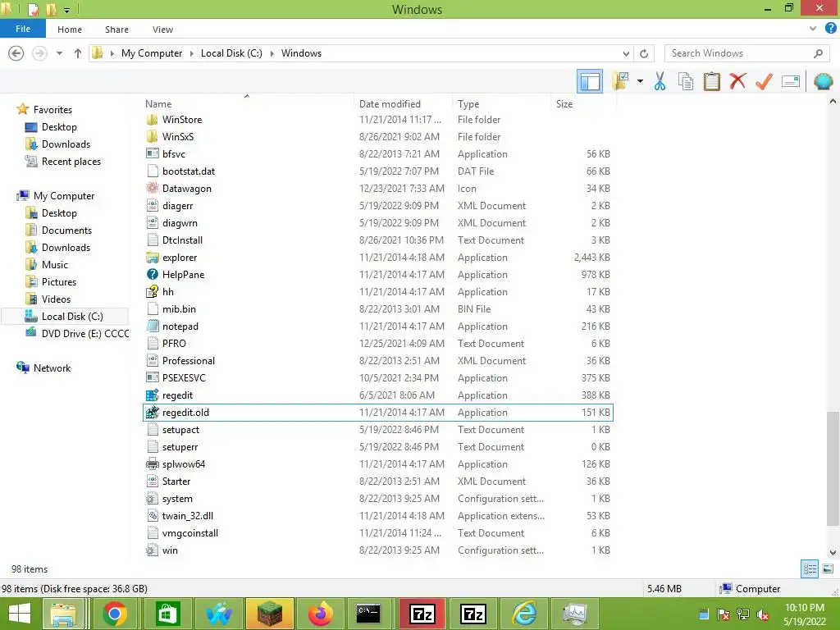Click the Paste clipboard icon
Viewport: 840px width, 630px height.
pyautogui.click(x=711, y=81)
